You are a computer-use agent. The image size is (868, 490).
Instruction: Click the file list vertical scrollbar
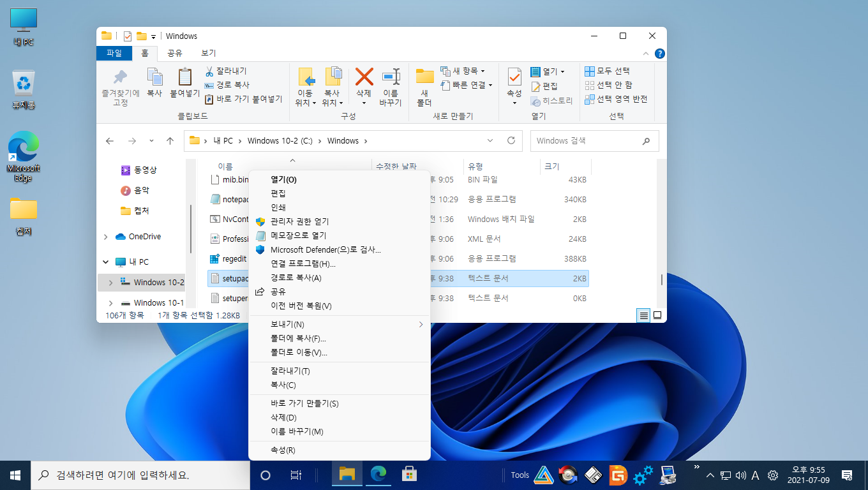tap(661, 279)
